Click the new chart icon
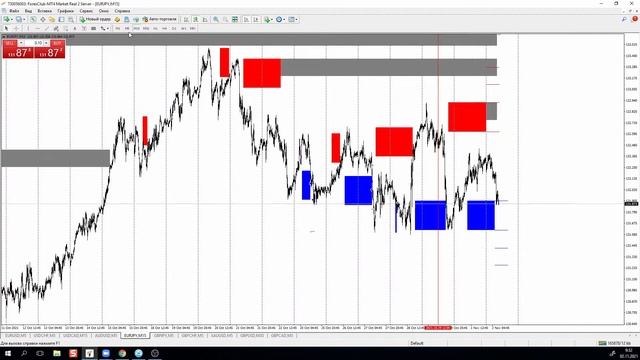This screenshot has height=360, width=640. point(7,19)
